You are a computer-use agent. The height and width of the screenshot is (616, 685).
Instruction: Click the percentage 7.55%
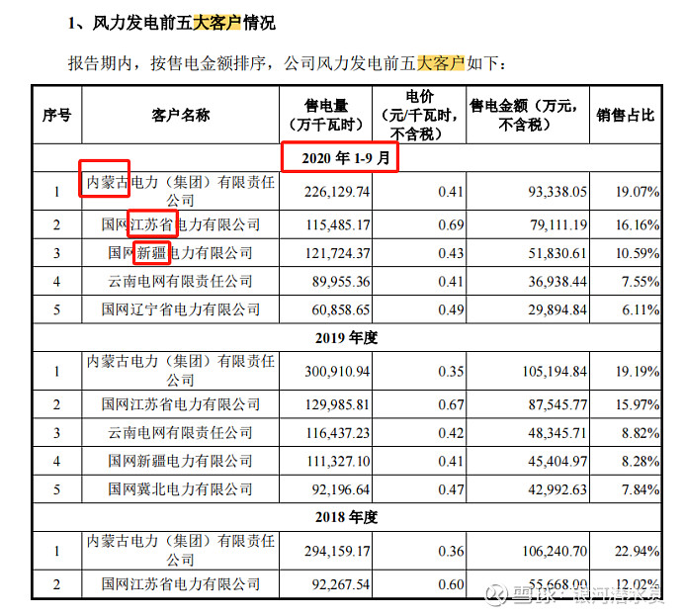pyautogui.click(x=641, y=282)
